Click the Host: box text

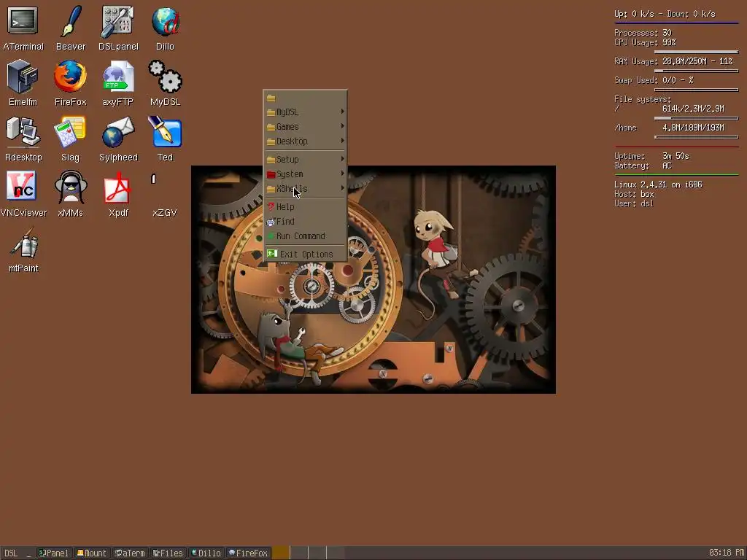[x=634, y=194]
